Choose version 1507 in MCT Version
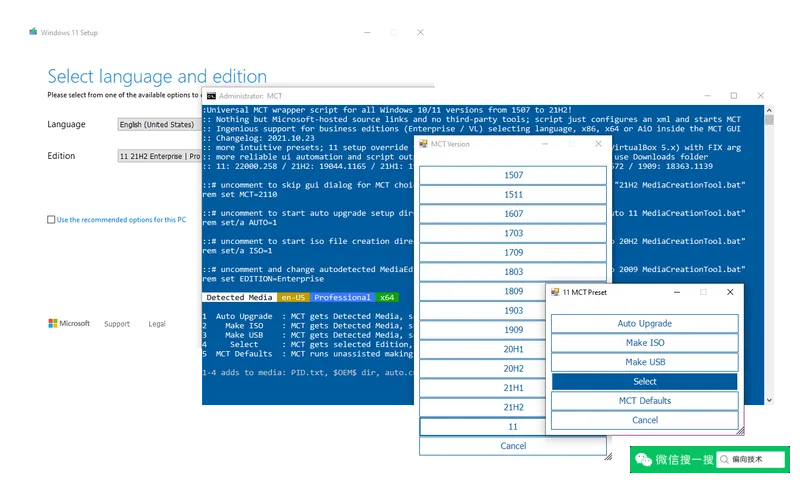This screenshot has width=800, height=483. [513, 175]
